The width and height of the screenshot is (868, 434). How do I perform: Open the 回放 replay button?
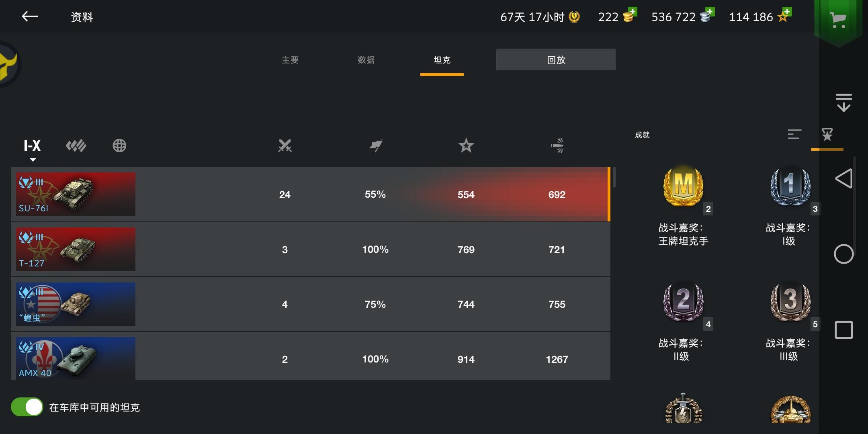point(556,59)
